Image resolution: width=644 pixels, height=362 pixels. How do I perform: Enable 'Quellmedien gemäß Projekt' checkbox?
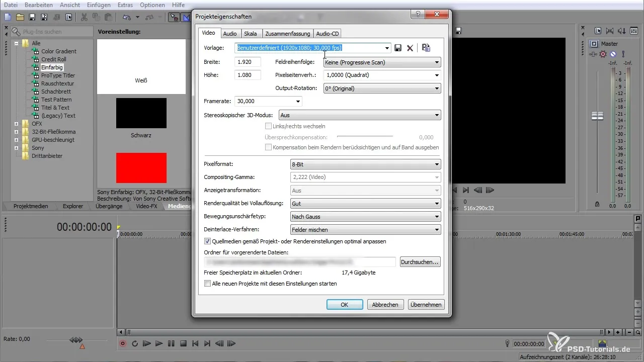208,241
